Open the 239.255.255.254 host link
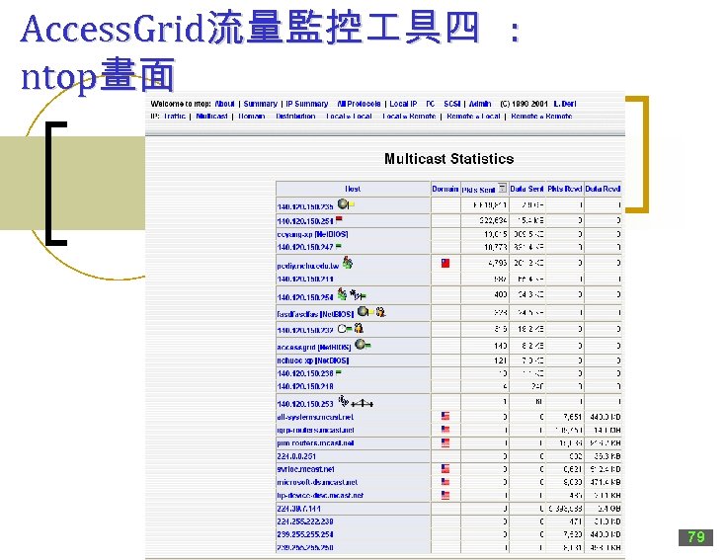728x560 pixels. 305,534
